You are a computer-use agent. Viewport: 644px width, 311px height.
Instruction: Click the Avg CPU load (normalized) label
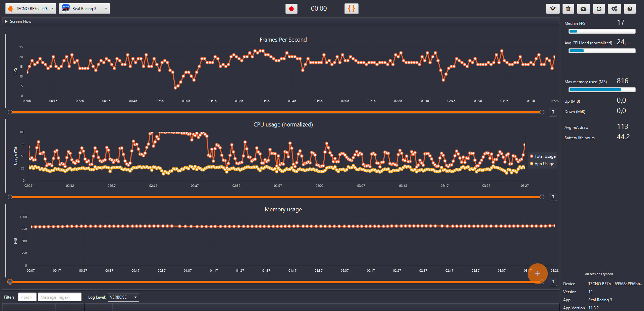click(x=588, y=43)
